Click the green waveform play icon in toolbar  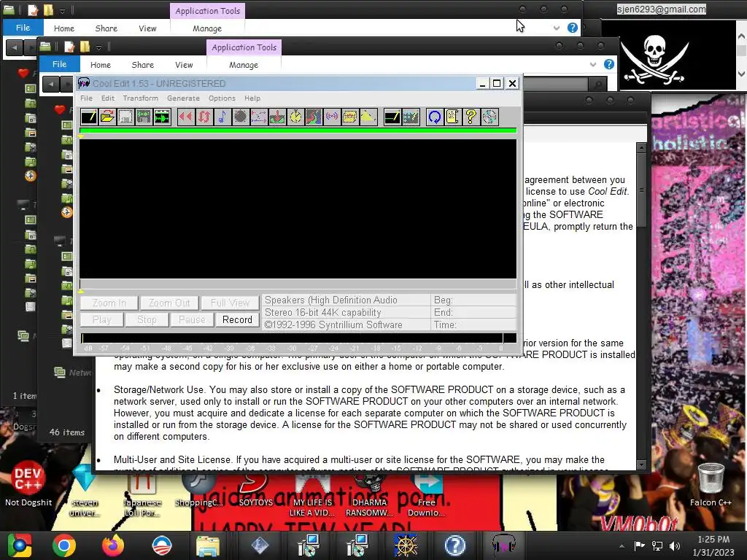[162, 117]
